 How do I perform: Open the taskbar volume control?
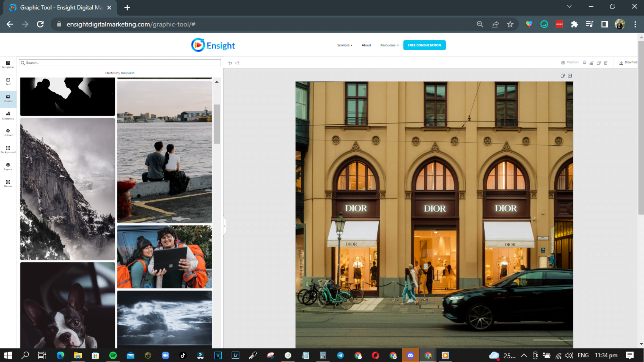click(x=569, y=355)
